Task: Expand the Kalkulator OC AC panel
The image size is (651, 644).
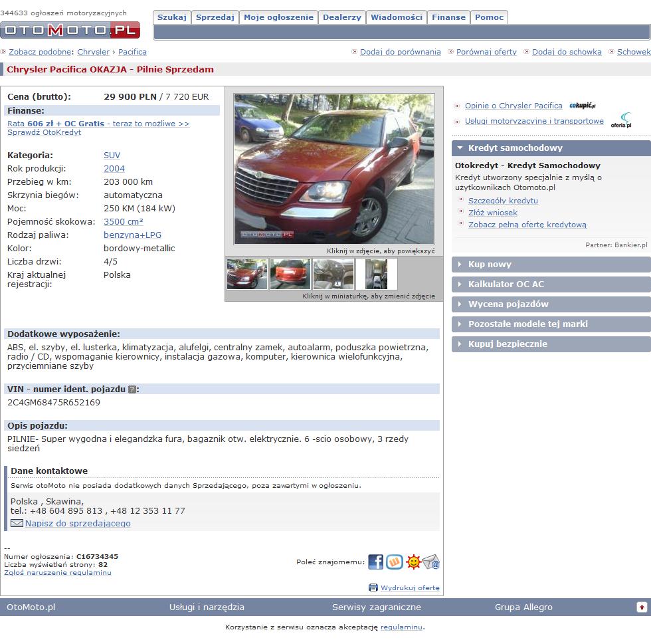Action: tap(551, 284)
